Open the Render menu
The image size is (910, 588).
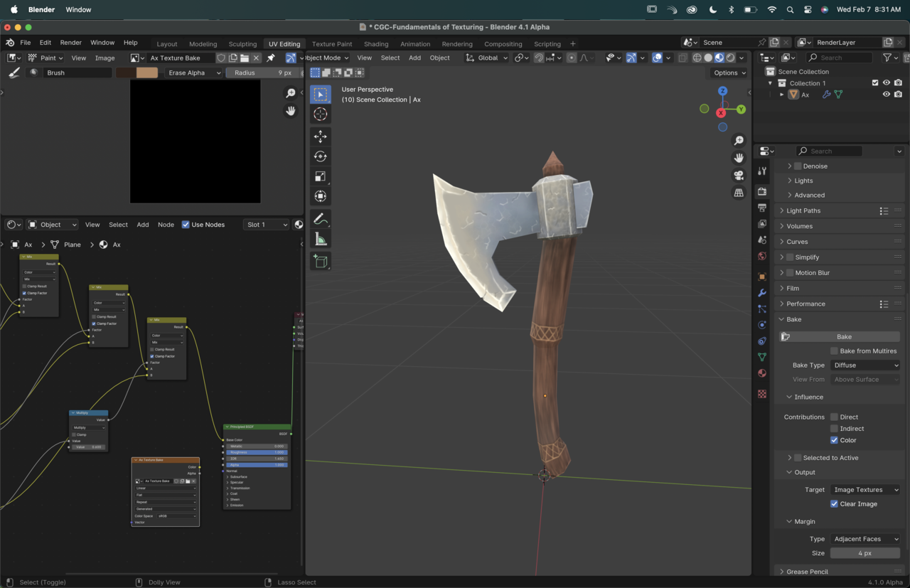70,43
